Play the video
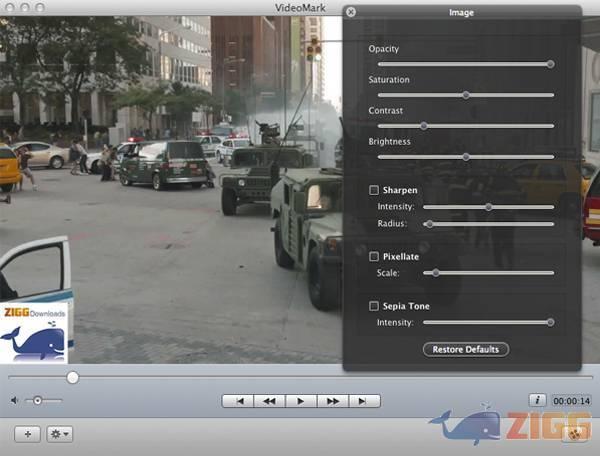This screenshot has height=456, width=600. 301,401
